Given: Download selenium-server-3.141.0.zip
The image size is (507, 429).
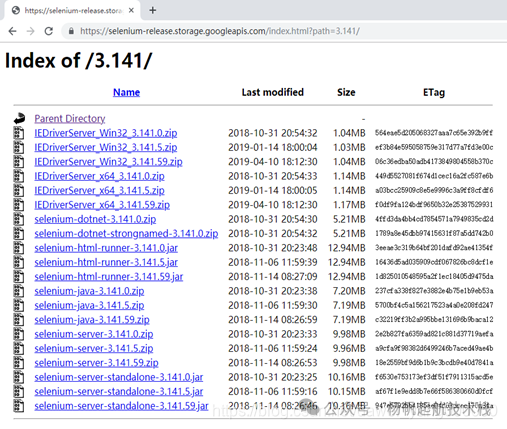Looking at the screenshot, I should [94, 334].
